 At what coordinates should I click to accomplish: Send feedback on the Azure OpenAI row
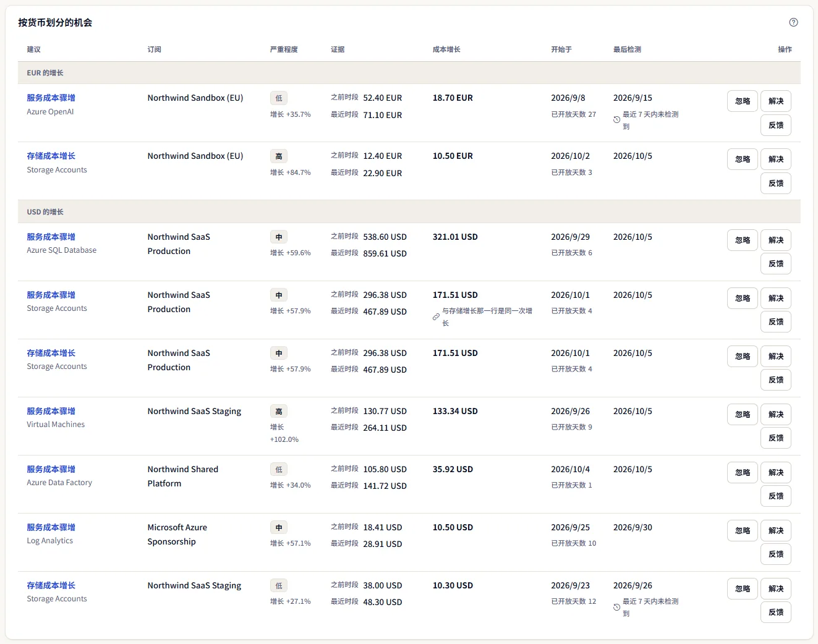776,125
